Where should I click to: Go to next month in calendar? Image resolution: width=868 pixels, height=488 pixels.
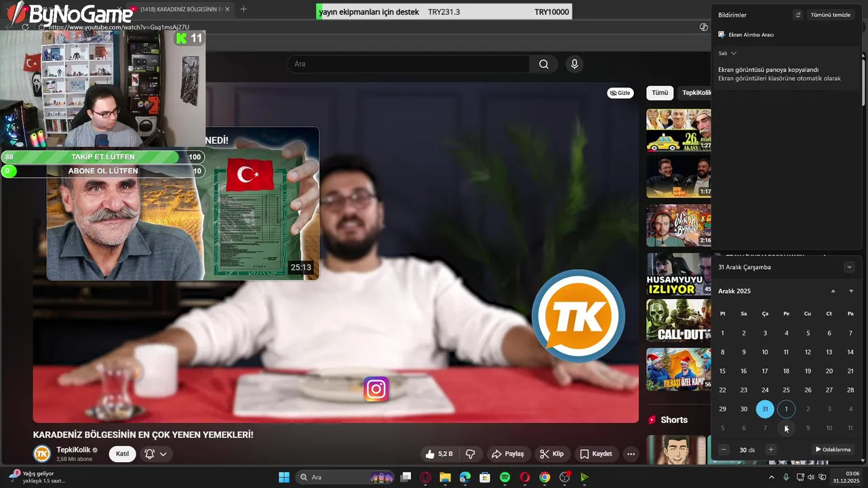(851, 291)
